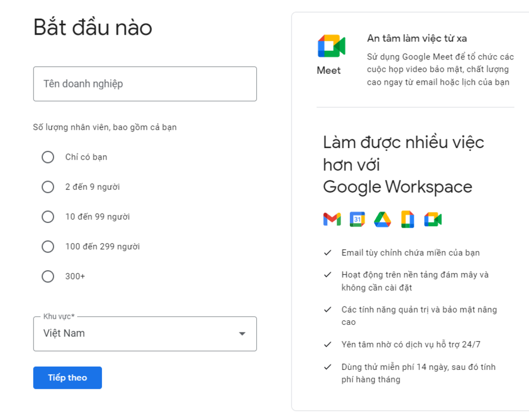Choose the '2 đến 9 người' option
Image resolution: width=529 pixels, height=420 pixels.
(48, 187)
